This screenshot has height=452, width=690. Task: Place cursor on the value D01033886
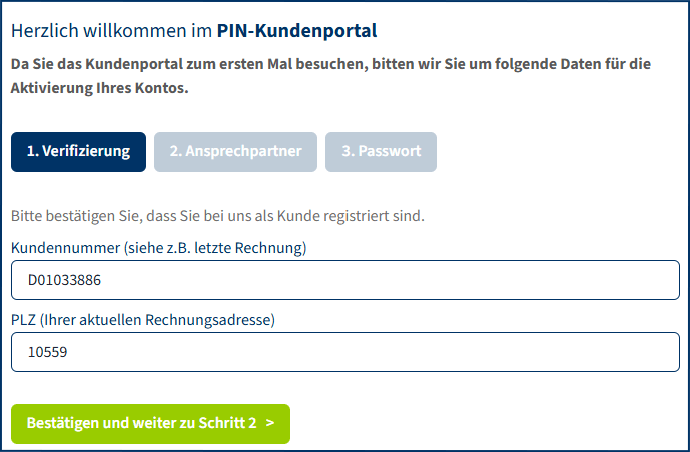pos(64,281)
